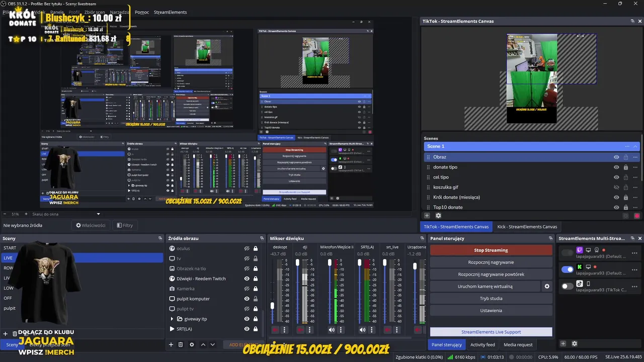Click Rozpocznij nagrywanie
The height and width of the screenshot is (362, 644).
click(x=491, y=262)
